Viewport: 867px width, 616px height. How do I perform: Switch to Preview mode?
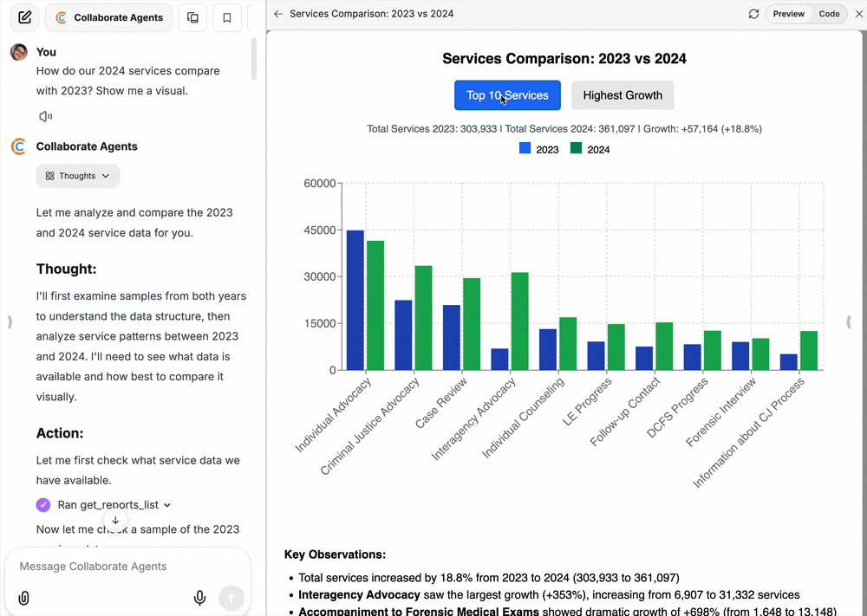pyautogui.click(x=788, y=14)
